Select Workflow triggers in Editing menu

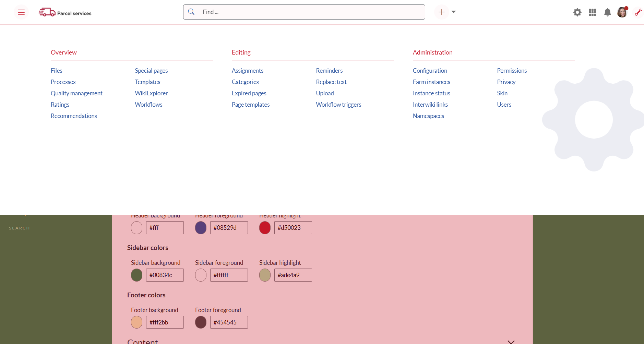click(338, 105)
